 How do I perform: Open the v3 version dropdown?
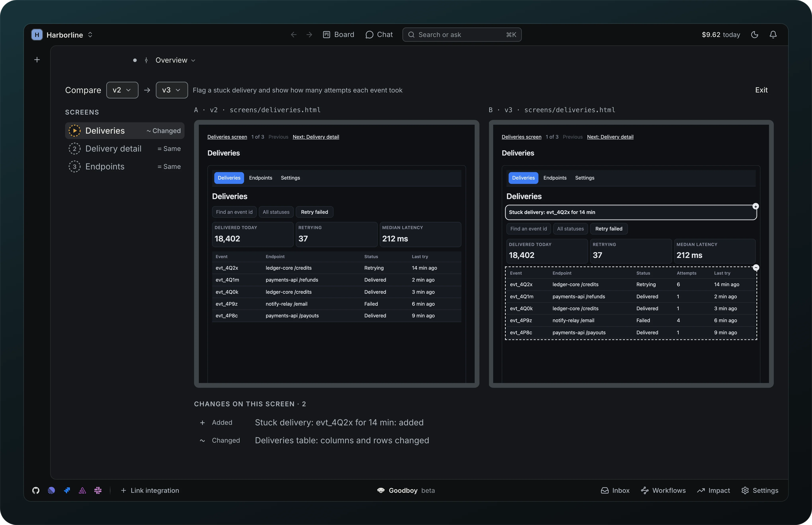tap(172, 90)
